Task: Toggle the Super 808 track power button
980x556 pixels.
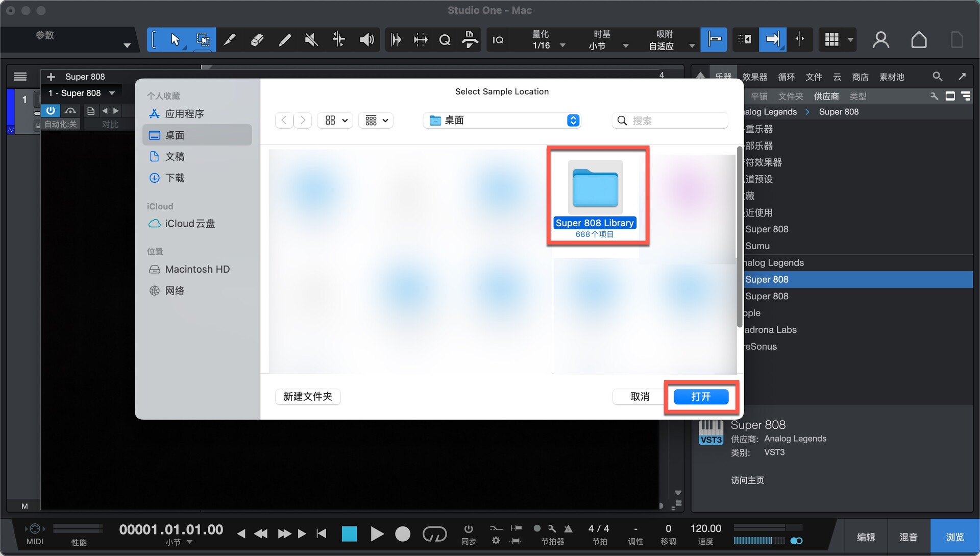Action: click(51, 110)
